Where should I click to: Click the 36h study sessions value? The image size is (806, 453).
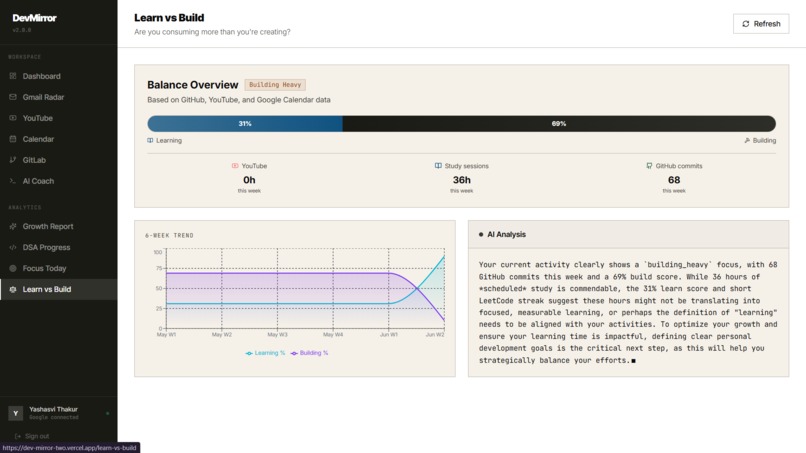pyautogui.click(x=462, y=180)
